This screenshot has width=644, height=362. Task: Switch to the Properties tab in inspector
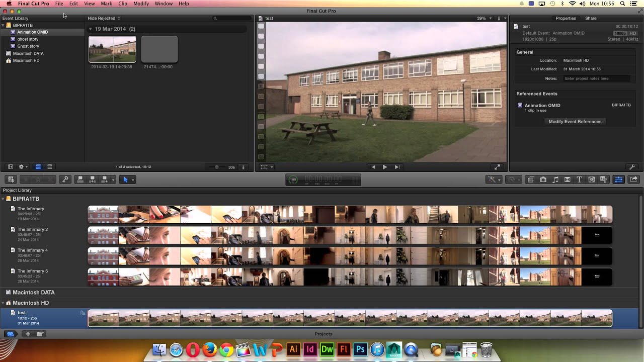(566, 19)
